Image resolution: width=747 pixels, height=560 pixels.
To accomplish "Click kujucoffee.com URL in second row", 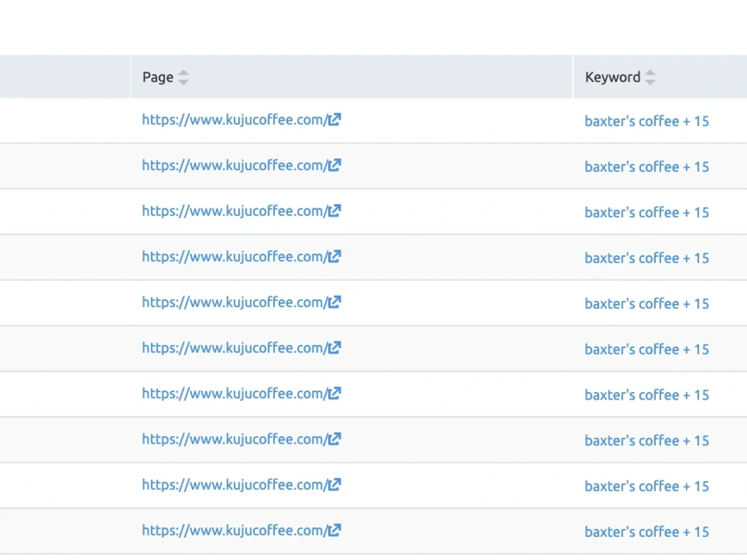I will click(x=235, y=166).
